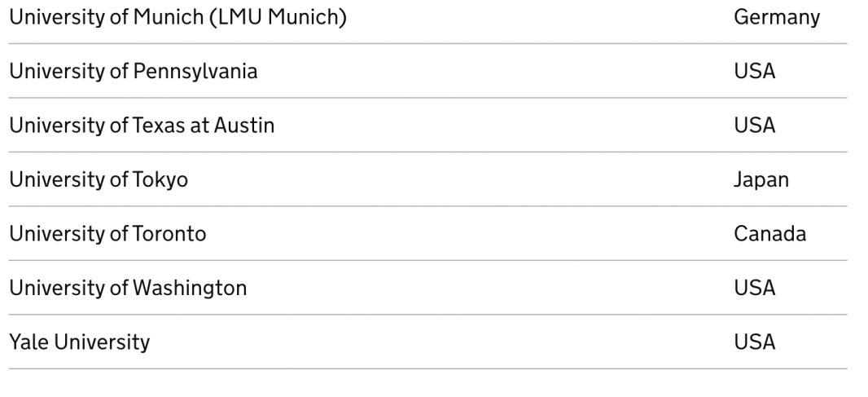Select University of Washington entry
The width and height of the screenshot is (868, 397).
(128, 289)
